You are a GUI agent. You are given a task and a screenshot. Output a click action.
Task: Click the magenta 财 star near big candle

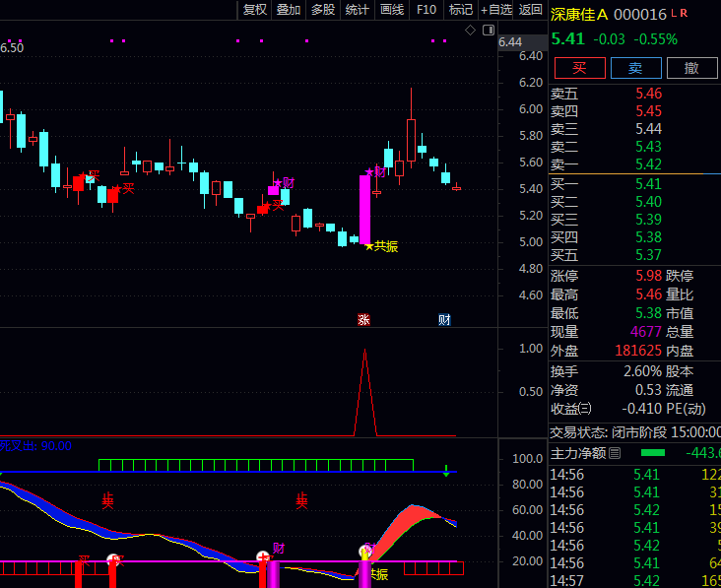tap(375, 171)
